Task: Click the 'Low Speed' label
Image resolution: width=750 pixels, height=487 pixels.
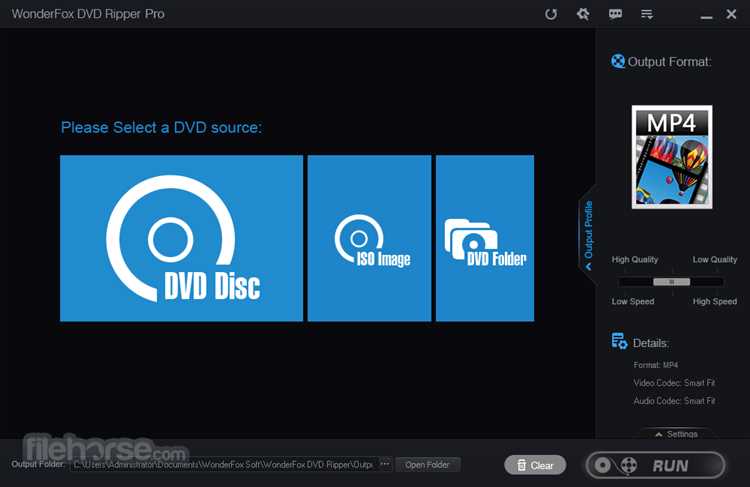Action: click(633, 301)
